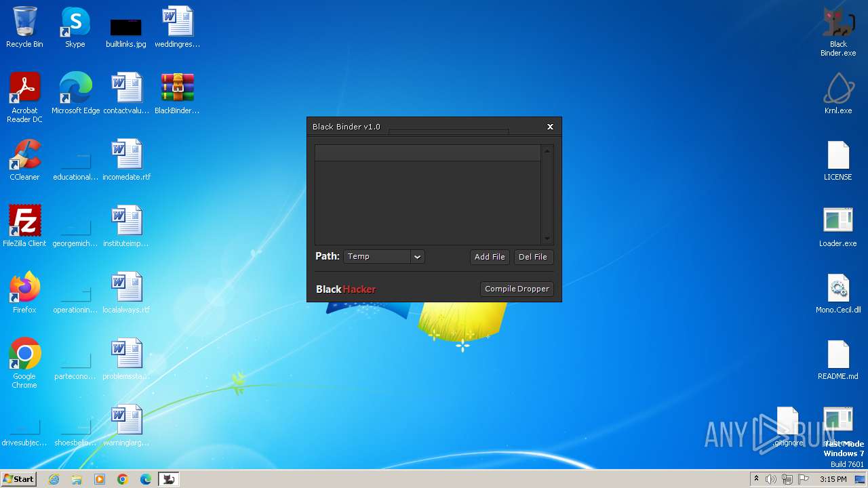
Task: Select the problemssta... Word document
Action: (x=126, y=359)
